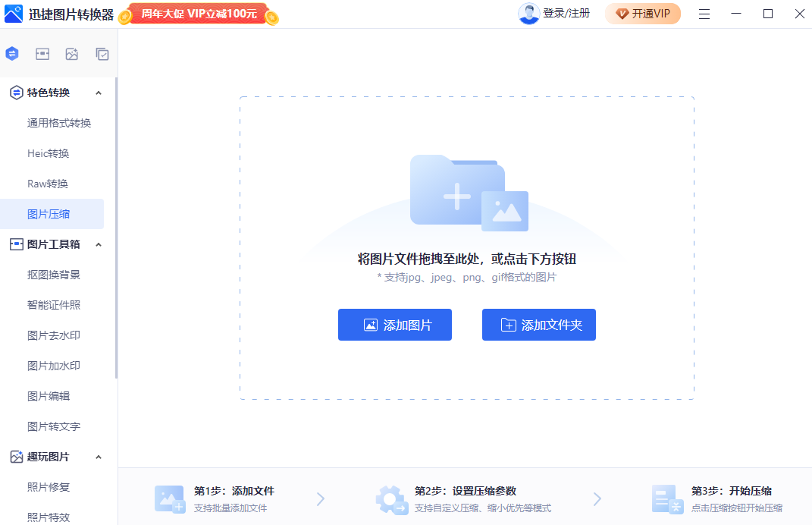Click the 趣玩图片 image-with-star icon
Image resolution: width=812 pixels, height=525 pixels.
pos(72,54)
